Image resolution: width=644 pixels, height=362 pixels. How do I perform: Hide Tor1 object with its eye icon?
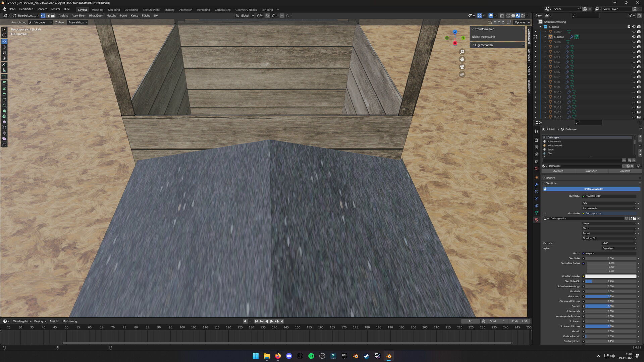point(634,47)
